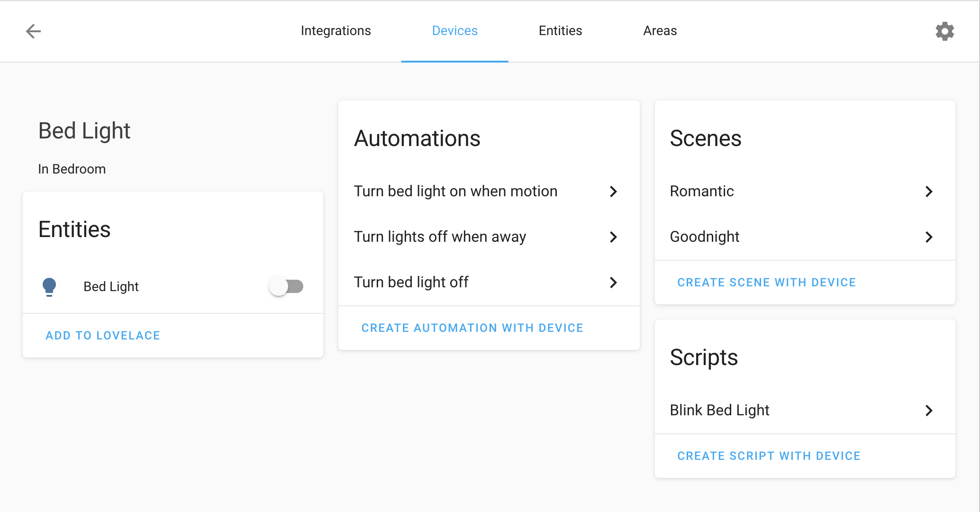The height and width of the screenshot is (512, 980).
Task: Expand the Blink Bed Light script
Action: click(x=928, y=411)
